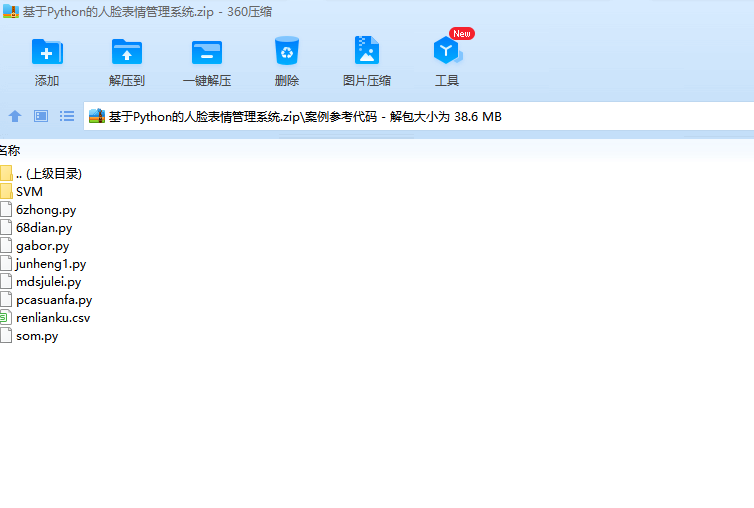Viewport: 754px width, 508px height.
Task: Open the 图片压缩 image compression tool
Action: (x=367, y=50)
